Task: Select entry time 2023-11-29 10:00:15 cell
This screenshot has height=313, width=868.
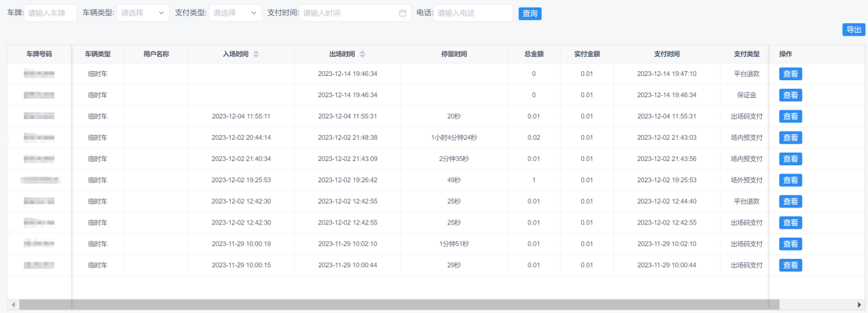Action: click(x=241, y=265)
